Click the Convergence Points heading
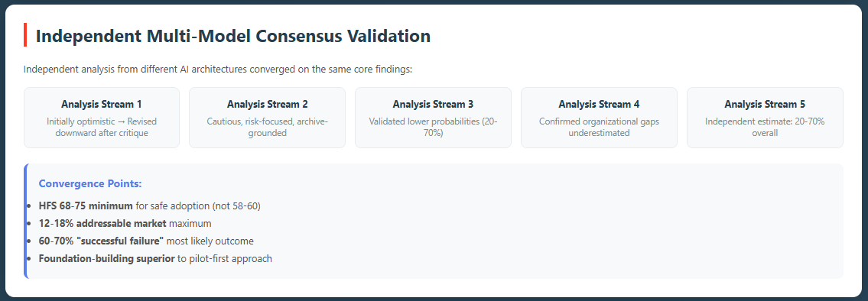868x301 pixels. pyautogui.click(x=90, y=183)
